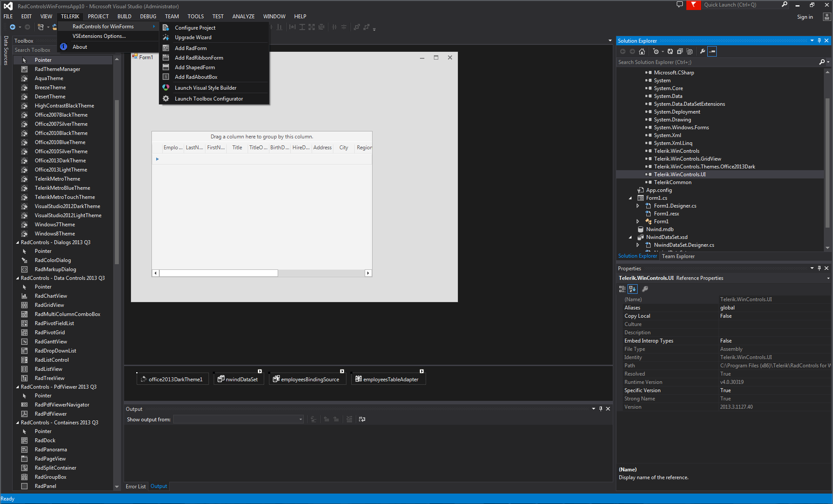The image size is (833, 504).
Task: Collapse the Form1.cs tree node
Action: 630,198
